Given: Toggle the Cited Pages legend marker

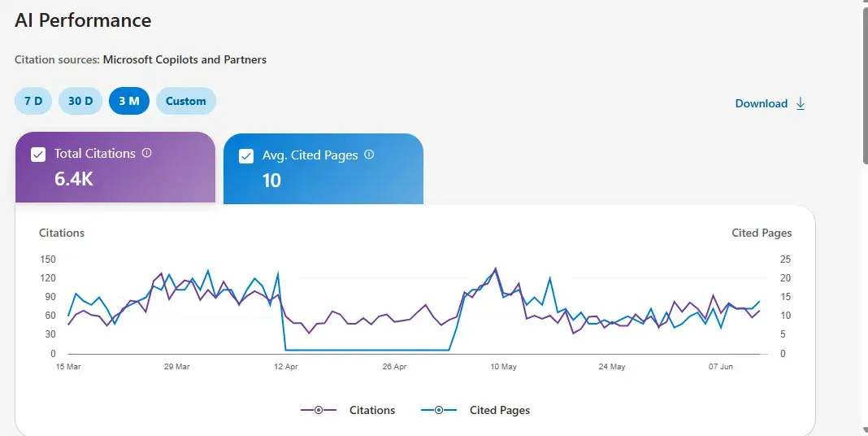Looking at the screenshot, I should tap(439, 410).
